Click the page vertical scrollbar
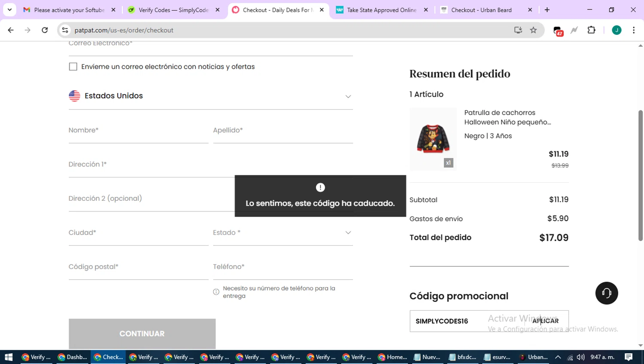 tap(640, 175)
